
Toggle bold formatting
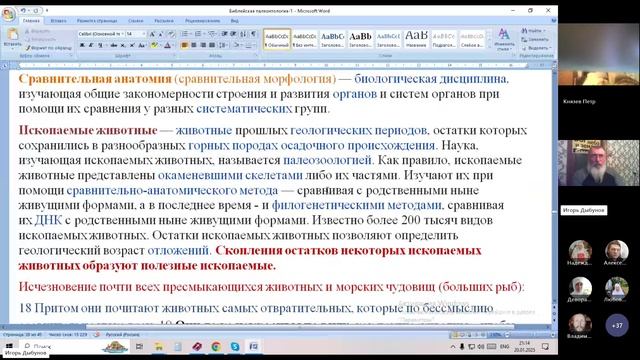(82, 45)
